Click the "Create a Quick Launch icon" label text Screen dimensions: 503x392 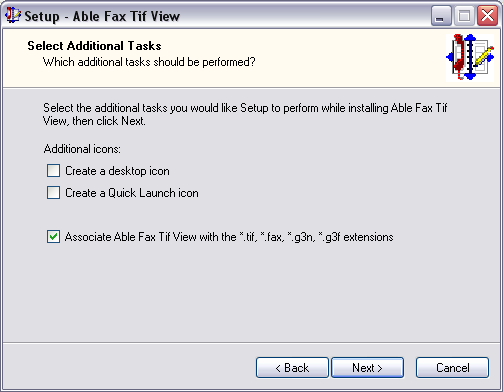click(x=132, y=193)
